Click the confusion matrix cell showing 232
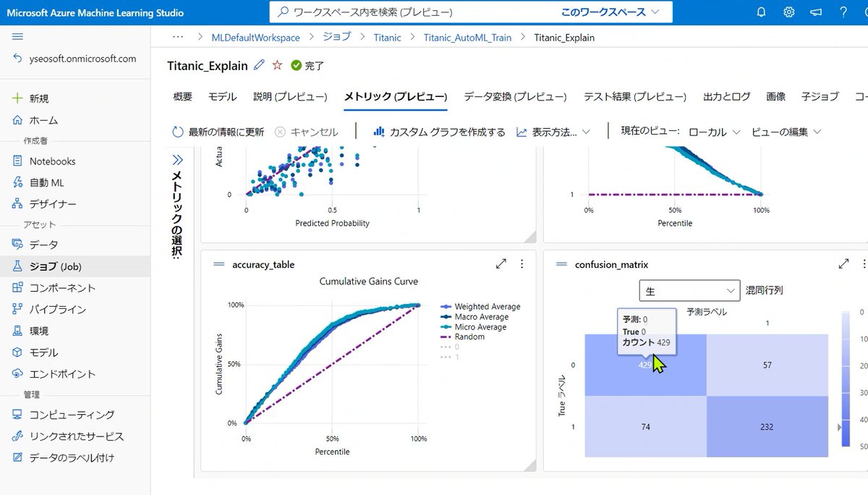Viewport: 868px width, 495px height. coord(767,427)
